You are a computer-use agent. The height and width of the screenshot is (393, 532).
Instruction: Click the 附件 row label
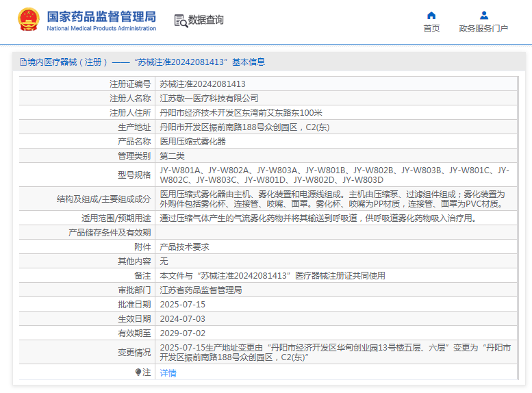(142, 247)
